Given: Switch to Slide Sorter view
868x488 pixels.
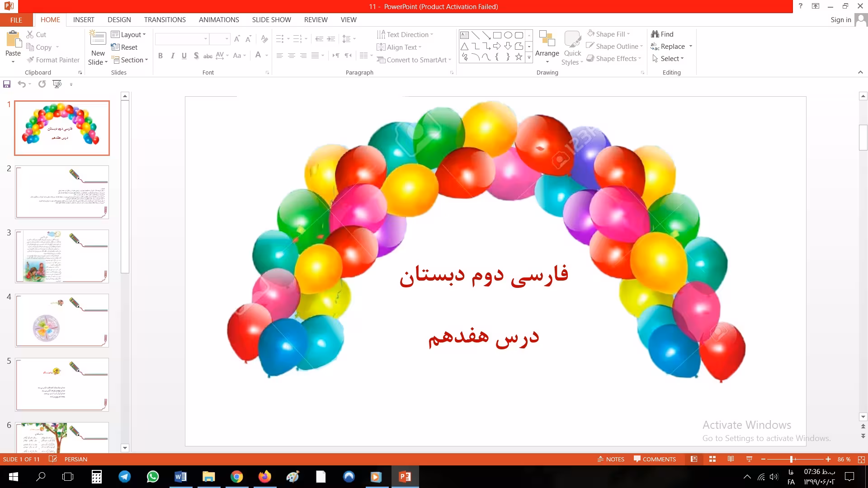Looking at the screenshot, I should (712, 459).
